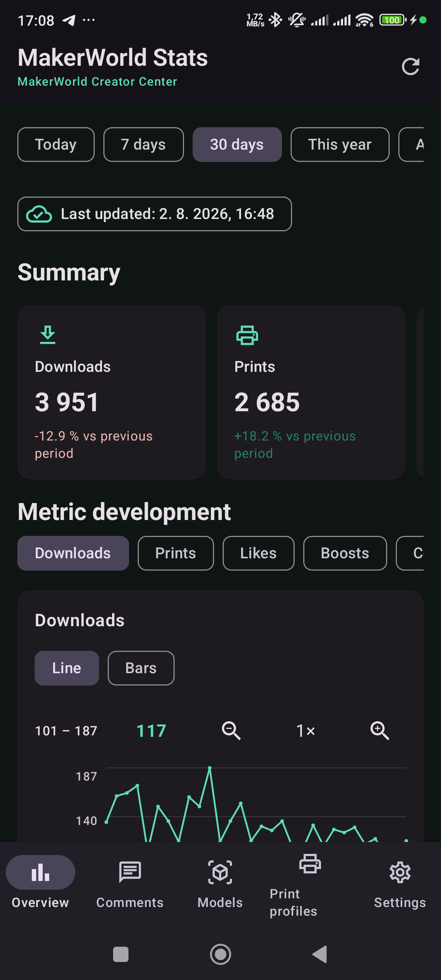Select the 30 days period chip

tap(237, 145)
